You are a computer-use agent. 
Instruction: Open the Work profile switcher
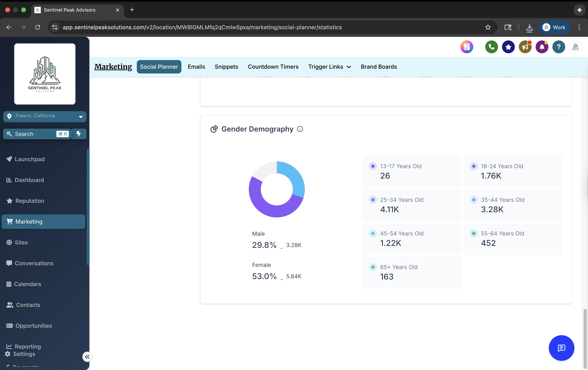pyautogui.click(x=554, y=27)
